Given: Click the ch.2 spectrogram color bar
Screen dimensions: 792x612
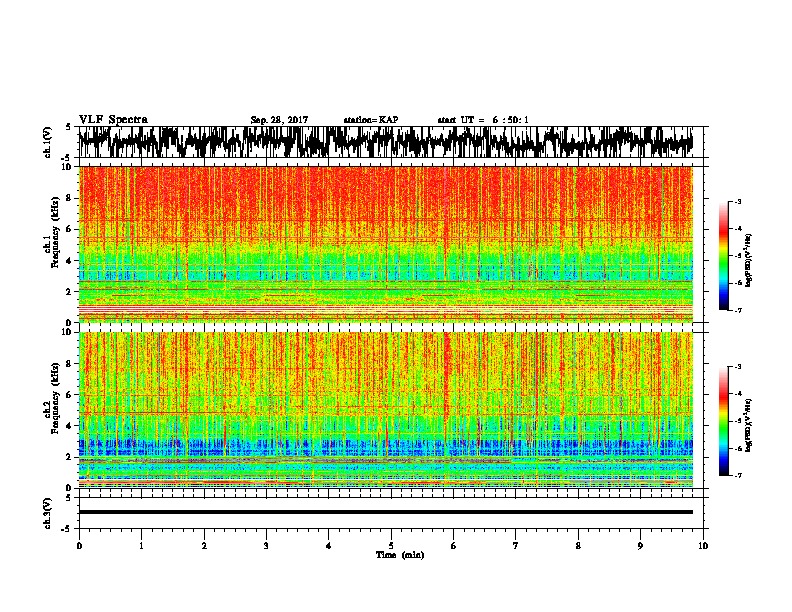Looking at the screenshot, I should coord(723,421).
